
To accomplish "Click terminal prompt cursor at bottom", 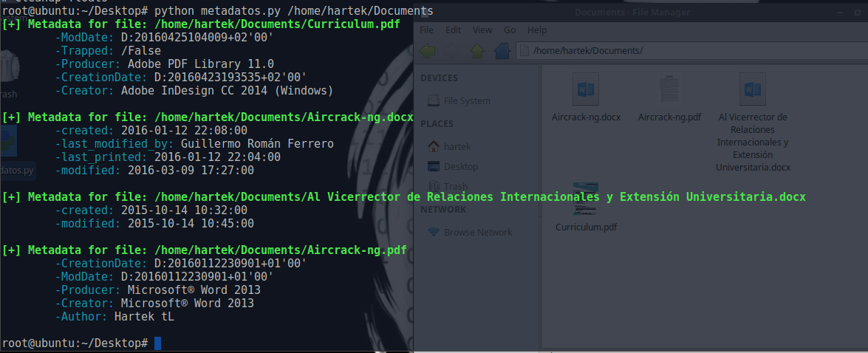I will (157, 343).
